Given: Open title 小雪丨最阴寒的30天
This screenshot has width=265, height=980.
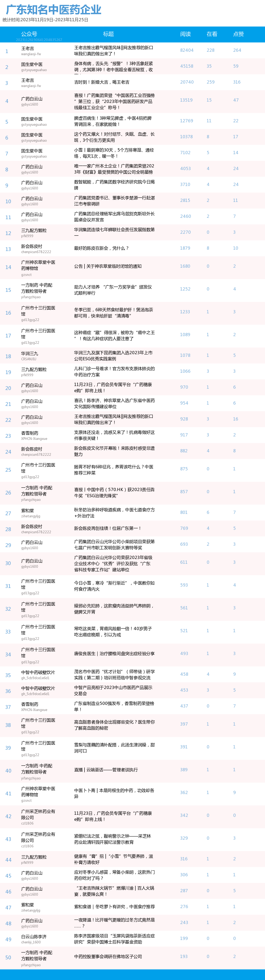Looking at the screenshot, I should (x=114, y=153).
